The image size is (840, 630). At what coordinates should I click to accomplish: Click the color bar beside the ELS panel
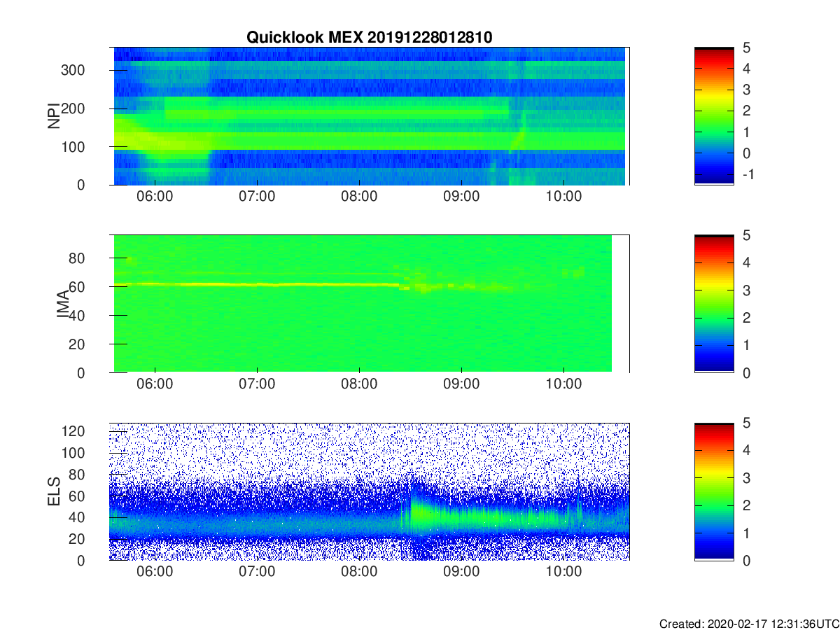coord(714,491)
